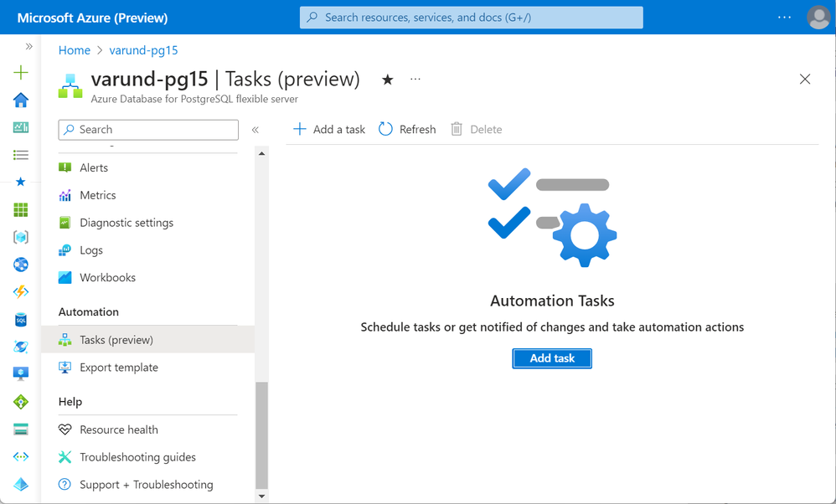Open All services list icon
This screenshot has height=504, width=836.
tap(21, 155)
